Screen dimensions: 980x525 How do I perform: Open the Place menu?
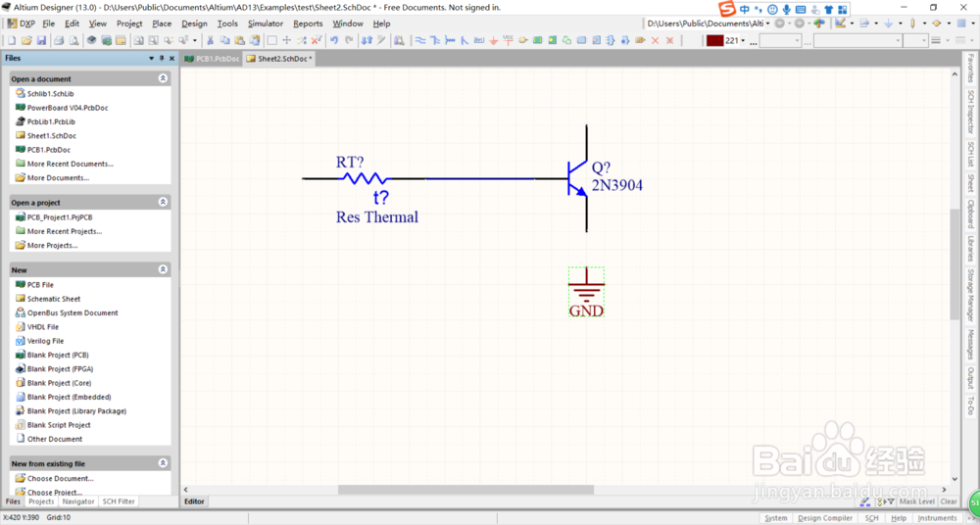click(x=162, y=24)
